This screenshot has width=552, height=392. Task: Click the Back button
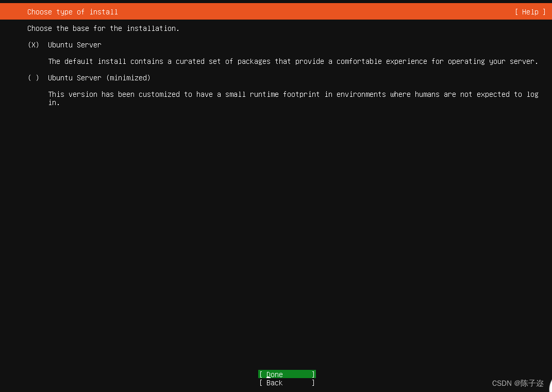tap(287, 383)
